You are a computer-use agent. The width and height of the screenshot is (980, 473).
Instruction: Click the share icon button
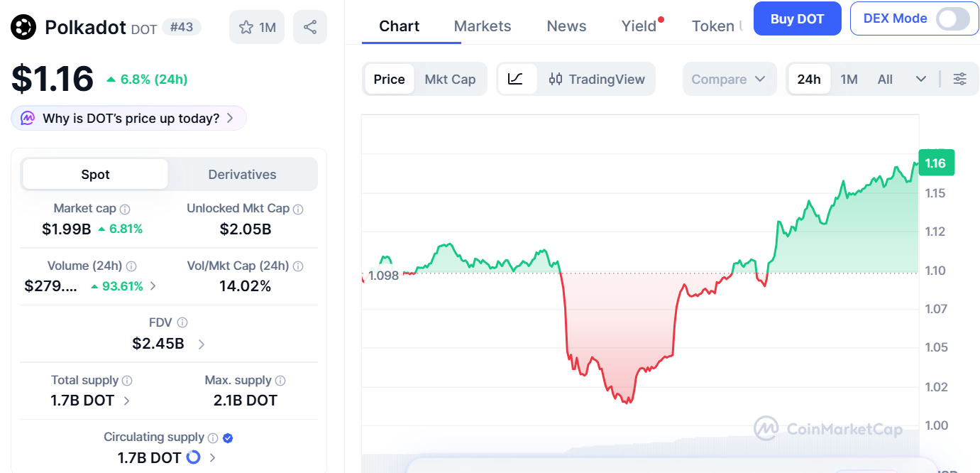(310, 27)
